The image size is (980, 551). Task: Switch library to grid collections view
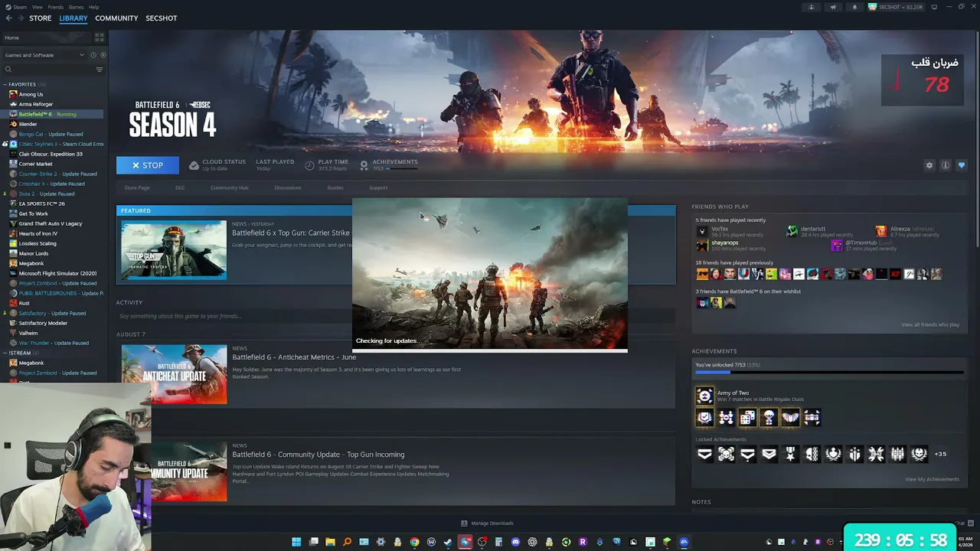[x=100, y=37]
